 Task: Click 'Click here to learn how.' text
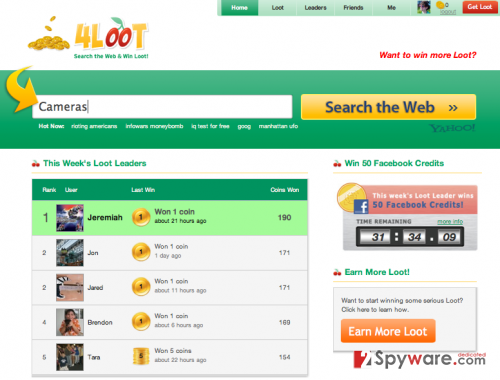pyautogui.click(x=375, y=310)
